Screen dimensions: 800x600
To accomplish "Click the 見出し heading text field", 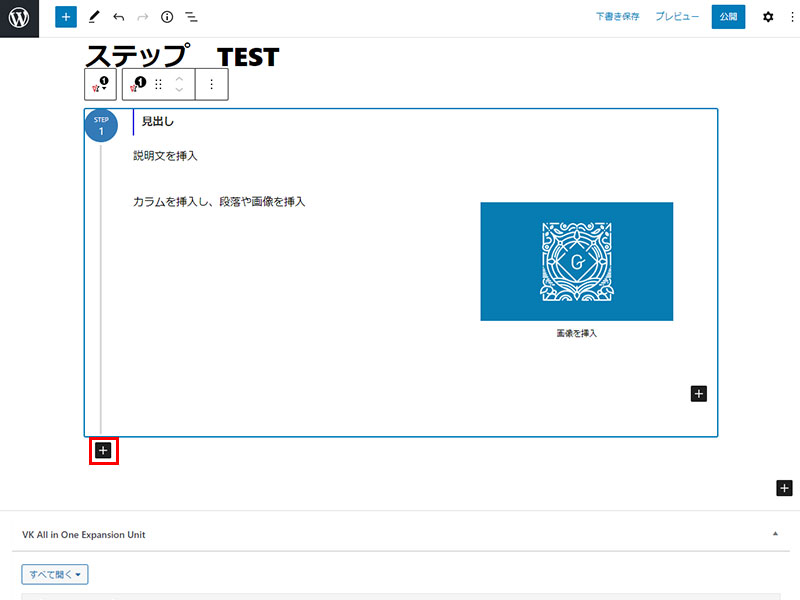I will pyautogui.click(x=158, y=121).
